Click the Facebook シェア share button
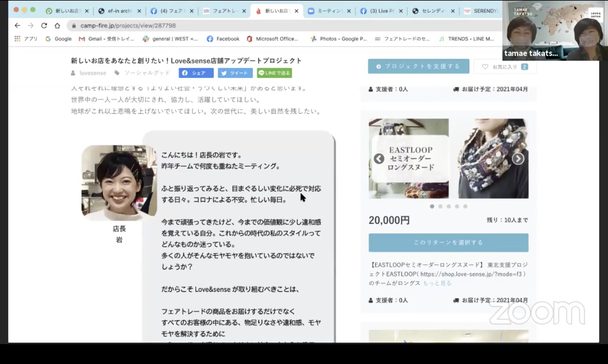This screenshot has height=364, width=608. [196, 73]
